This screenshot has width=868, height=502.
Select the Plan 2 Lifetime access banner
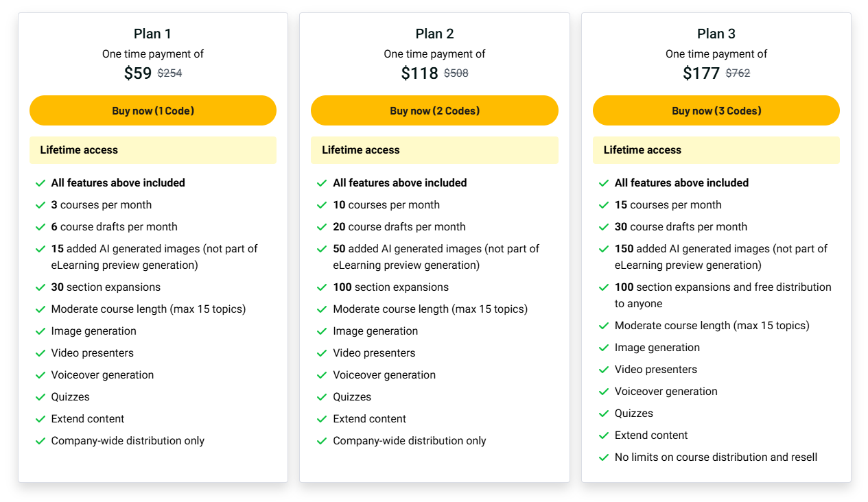tap(434, 150)
